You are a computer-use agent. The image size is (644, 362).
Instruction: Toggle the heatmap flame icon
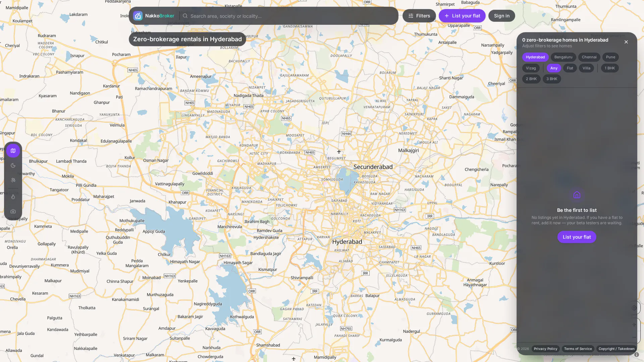point(13,197)
